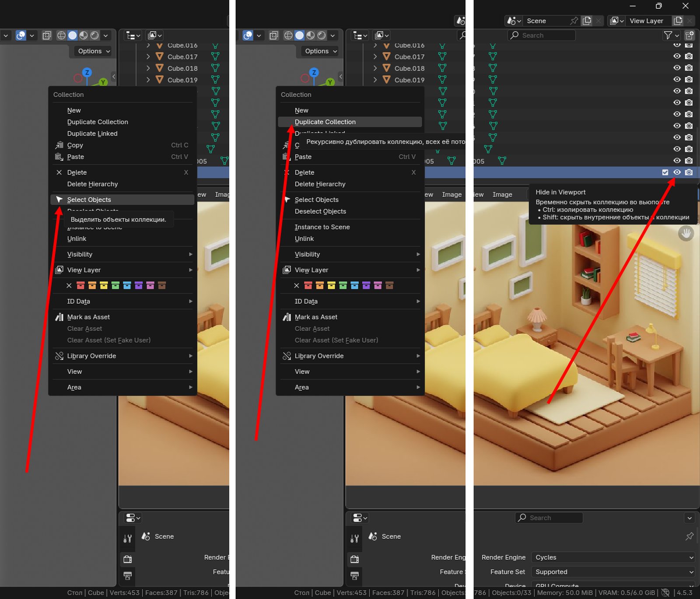
Task: Click Instance to Scene menu entry
Action: tap(322, 227)
